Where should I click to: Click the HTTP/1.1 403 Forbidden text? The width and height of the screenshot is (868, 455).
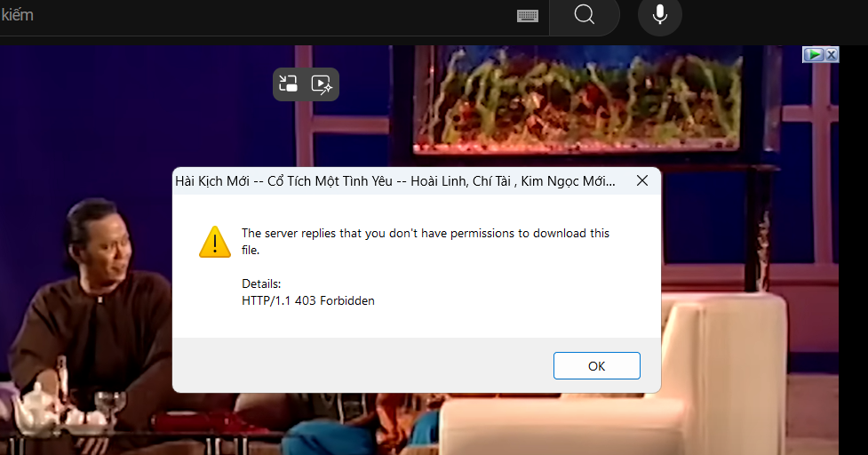pyautogui.click(x=308, y=300)
